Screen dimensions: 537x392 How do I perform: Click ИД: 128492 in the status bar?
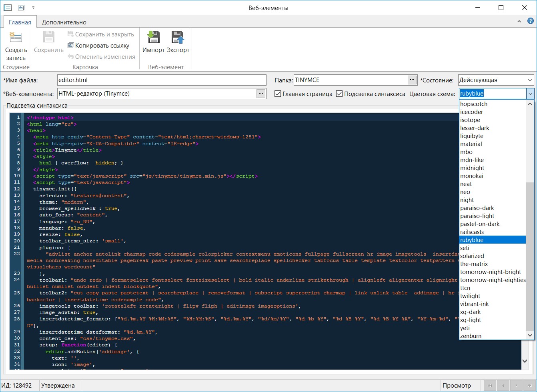pyautogui.click(x=16, y=386)
